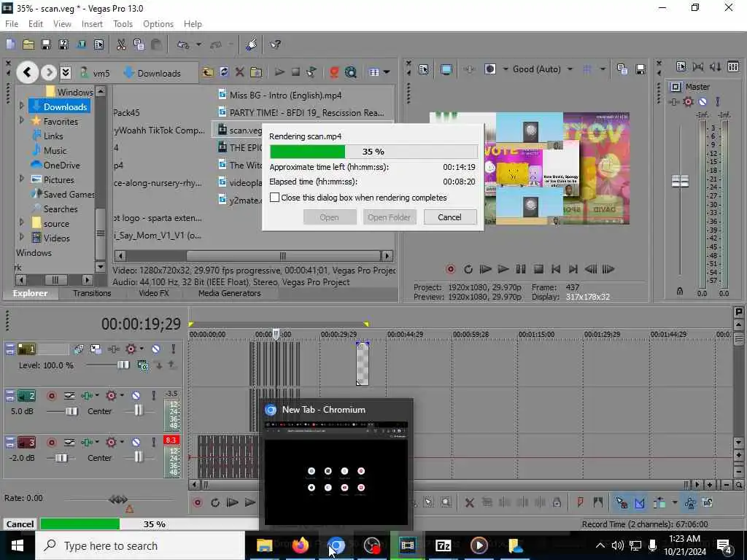Click the Master FX gear icon

[688, 101]
